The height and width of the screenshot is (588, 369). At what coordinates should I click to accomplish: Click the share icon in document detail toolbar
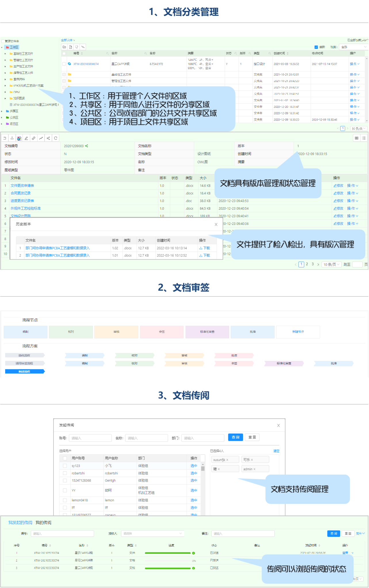[x=48, y=138]
